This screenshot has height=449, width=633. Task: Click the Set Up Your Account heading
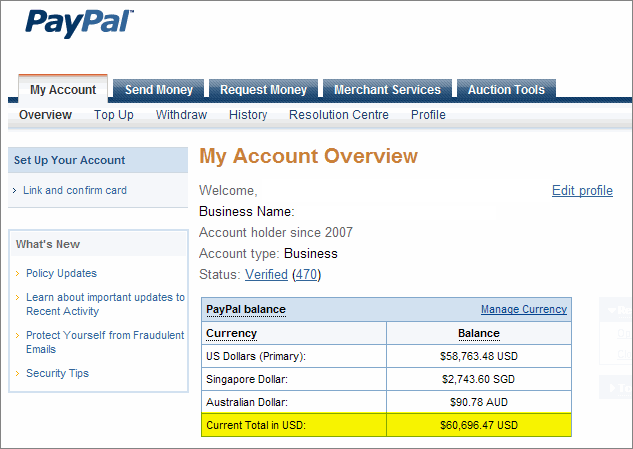click(69, 160)
